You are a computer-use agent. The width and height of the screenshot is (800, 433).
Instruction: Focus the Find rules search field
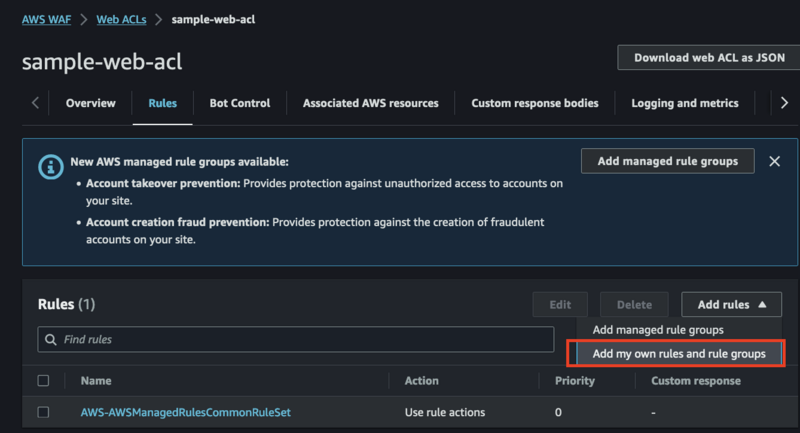295,339
